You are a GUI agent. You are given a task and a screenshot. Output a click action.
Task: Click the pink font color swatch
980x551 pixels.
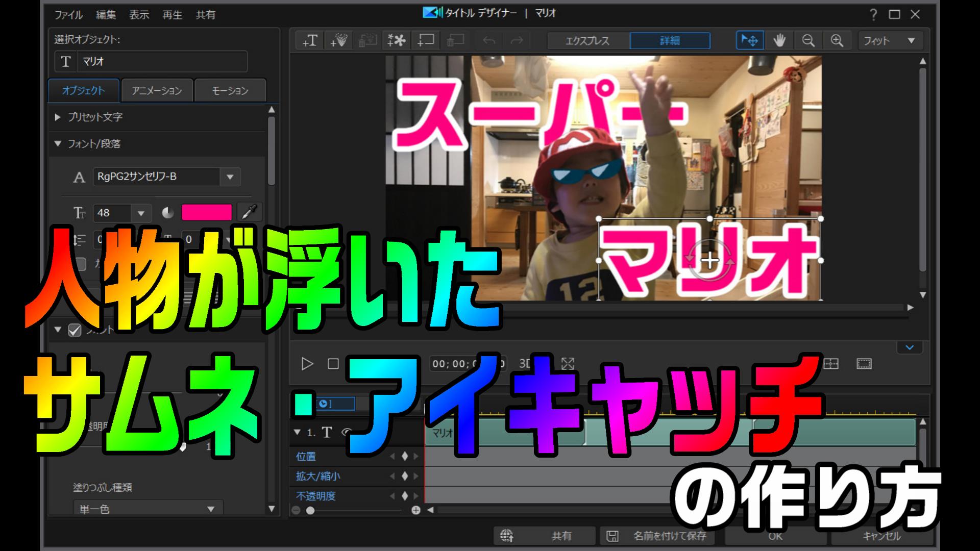[x=207, y=212]
